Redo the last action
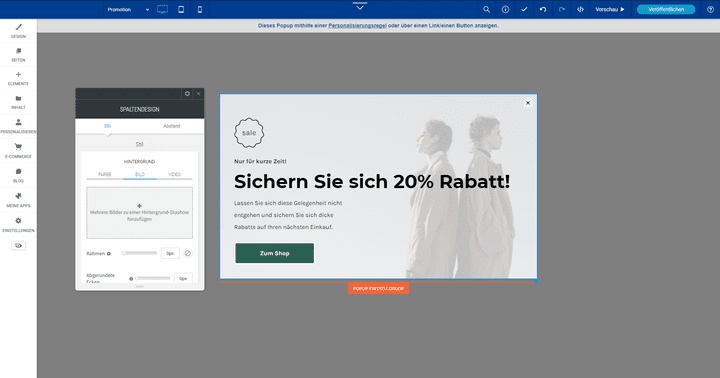This screenshot has height=378, width=720. 562,9
